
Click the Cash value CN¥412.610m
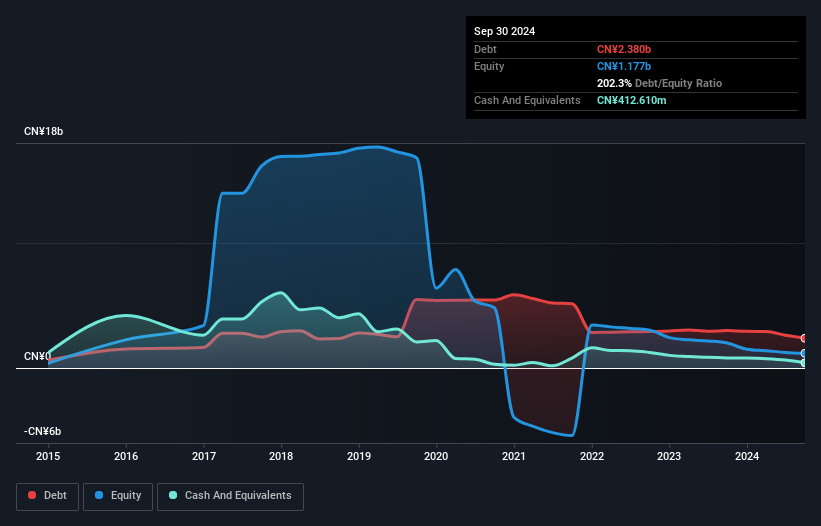631,100
